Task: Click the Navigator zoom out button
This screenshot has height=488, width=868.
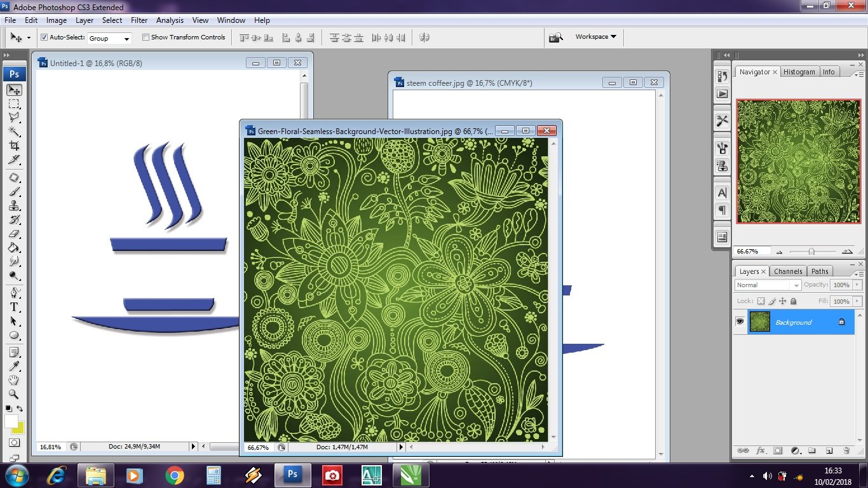Action: click(x=780, y=252)
